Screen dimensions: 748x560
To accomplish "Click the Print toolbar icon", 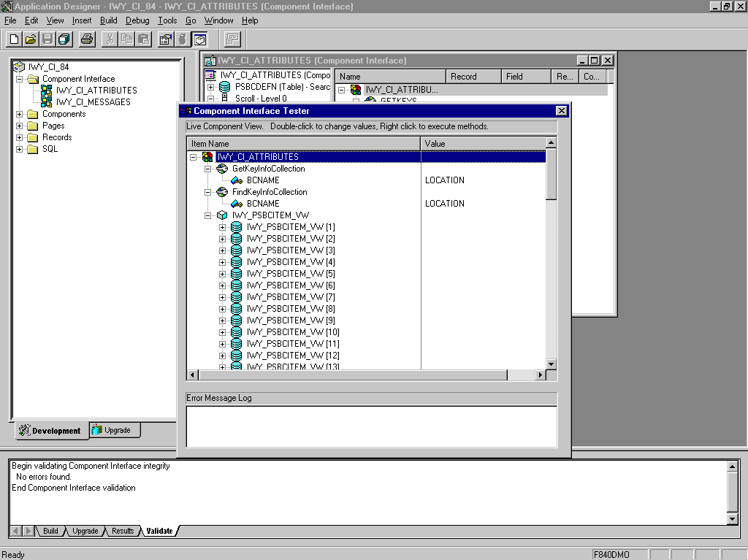I will pos(87,39).
